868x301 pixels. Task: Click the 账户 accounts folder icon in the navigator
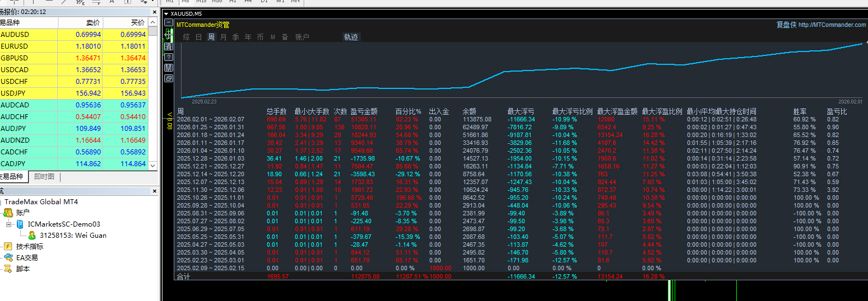8,213
